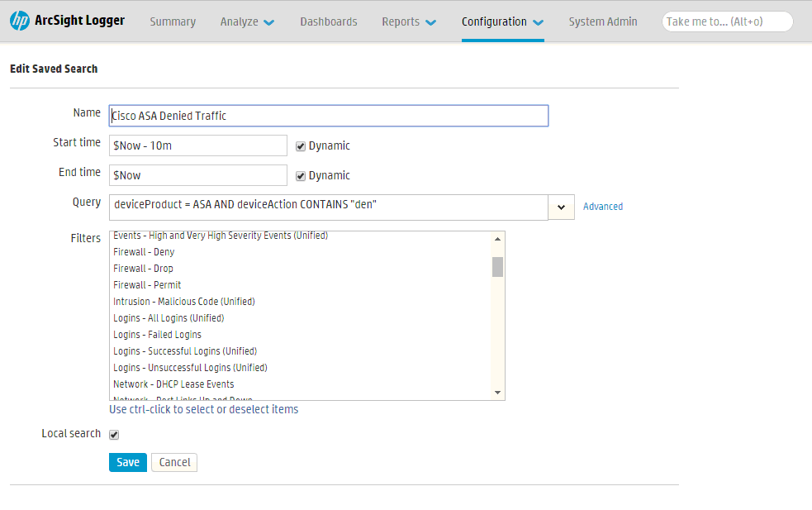Expand the Reports menu
This screenshot has height=510, width=812.
[x=409, y=21]
